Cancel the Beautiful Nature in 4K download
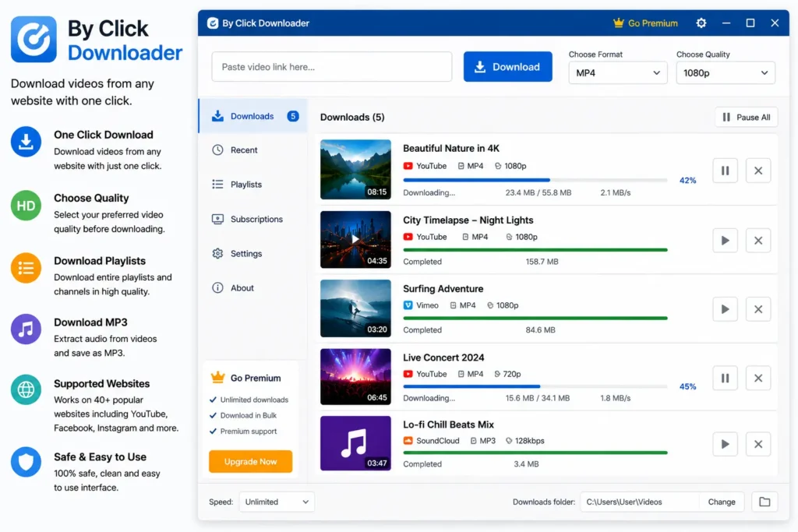 point(757,171)
